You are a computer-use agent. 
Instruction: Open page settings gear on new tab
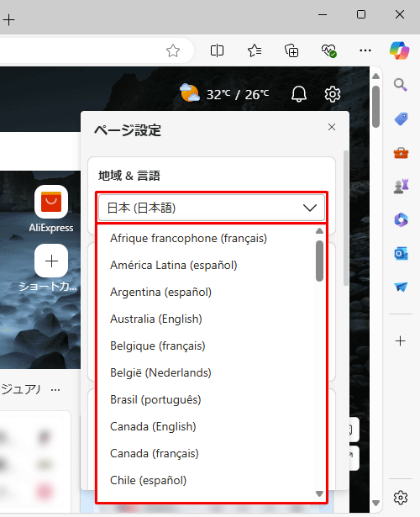tap(333, 94)
